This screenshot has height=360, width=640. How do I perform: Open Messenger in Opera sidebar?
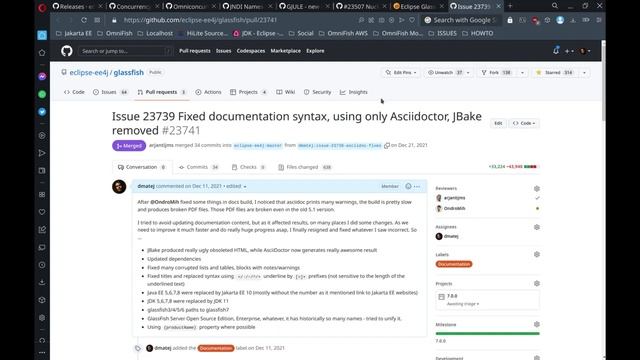(42, 76)
